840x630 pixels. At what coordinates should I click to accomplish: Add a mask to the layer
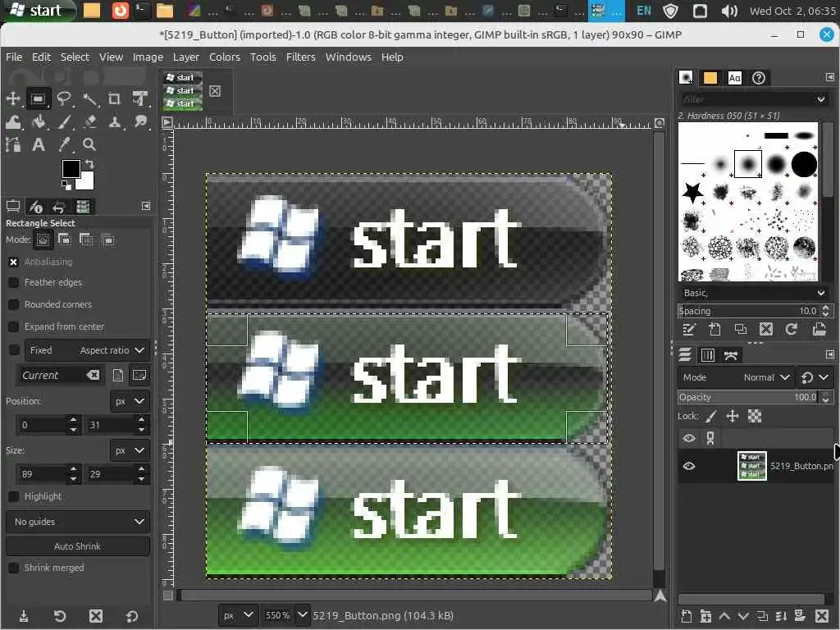coord(800,616)
